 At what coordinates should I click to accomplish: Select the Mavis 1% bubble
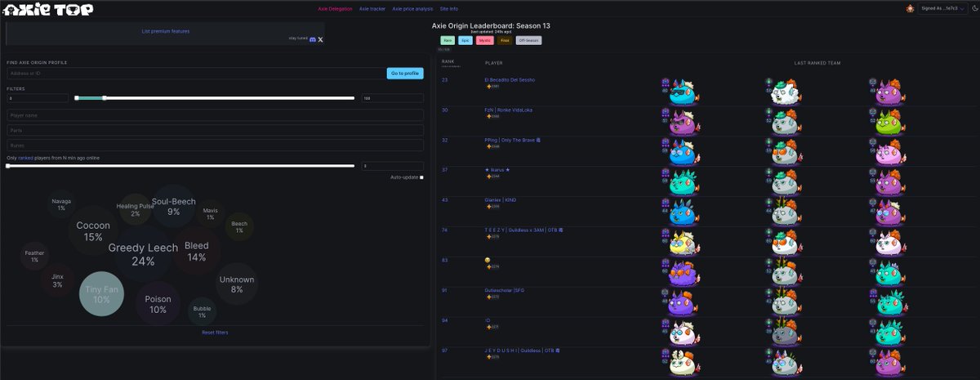pyautogui.click(x=210, y=213)
